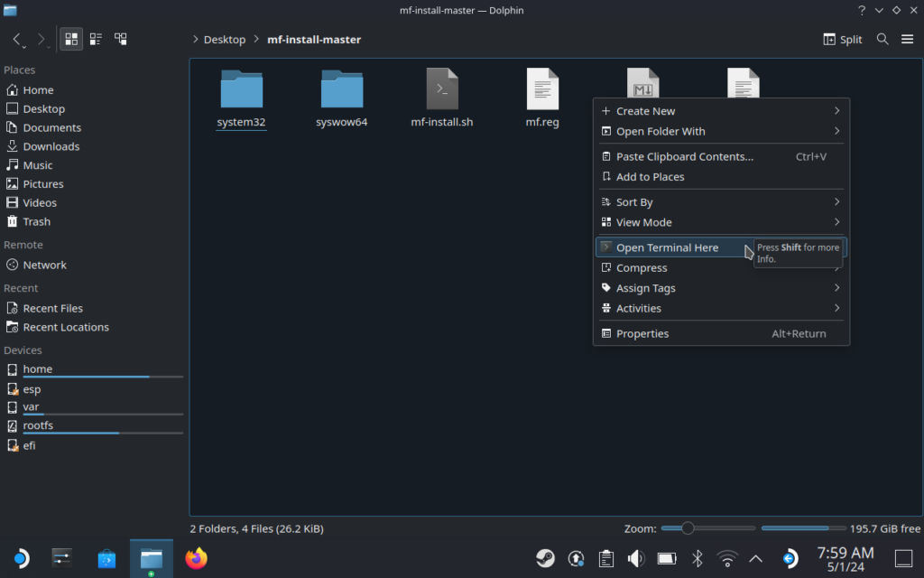Select the mf-install.sh script file

(x=442, y=98)
